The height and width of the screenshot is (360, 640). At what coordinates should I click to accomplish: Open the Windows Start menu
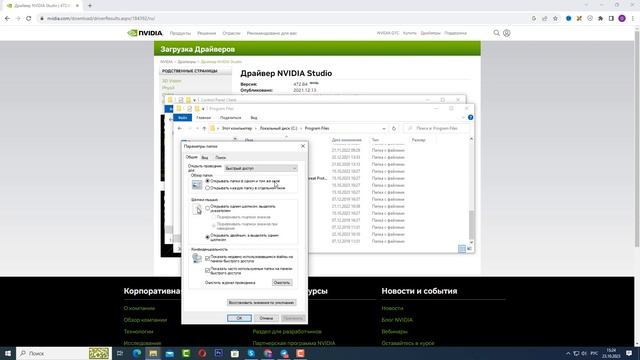coord(8,353)
